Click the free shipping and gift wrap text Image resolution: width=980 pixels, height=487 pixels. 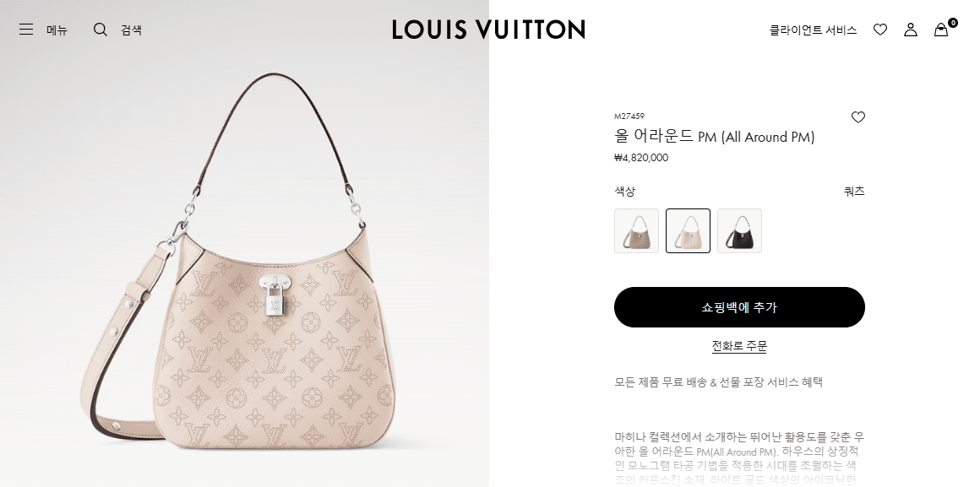pyautogui.click(x=719, y=382)
